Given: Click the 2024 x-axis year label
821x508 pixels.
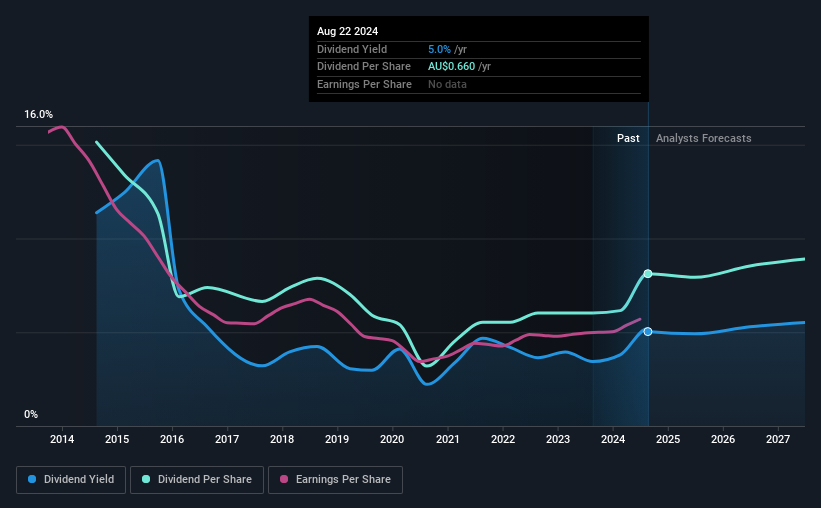Looking at the screenshot, I should (x=613, y=439).
